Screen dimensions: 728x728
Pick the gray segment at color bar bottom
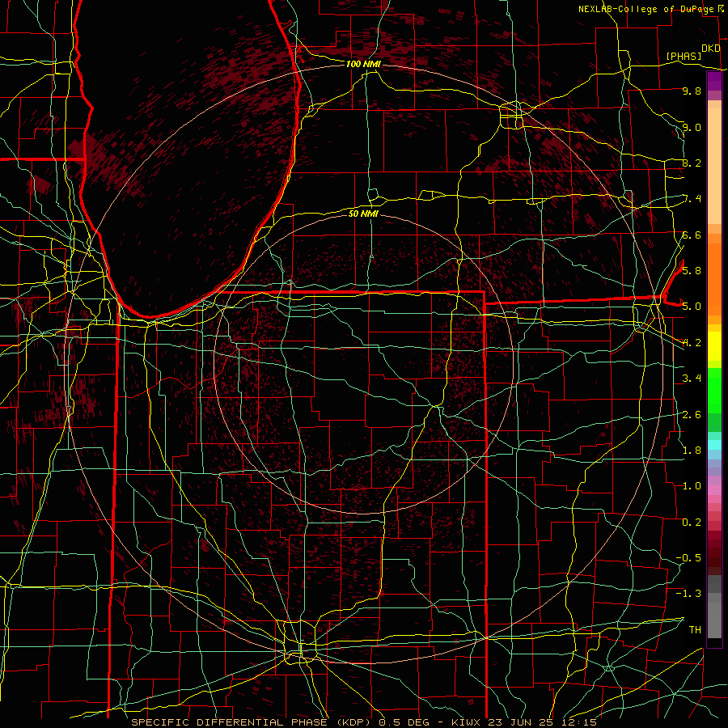(x=714, y=620)
